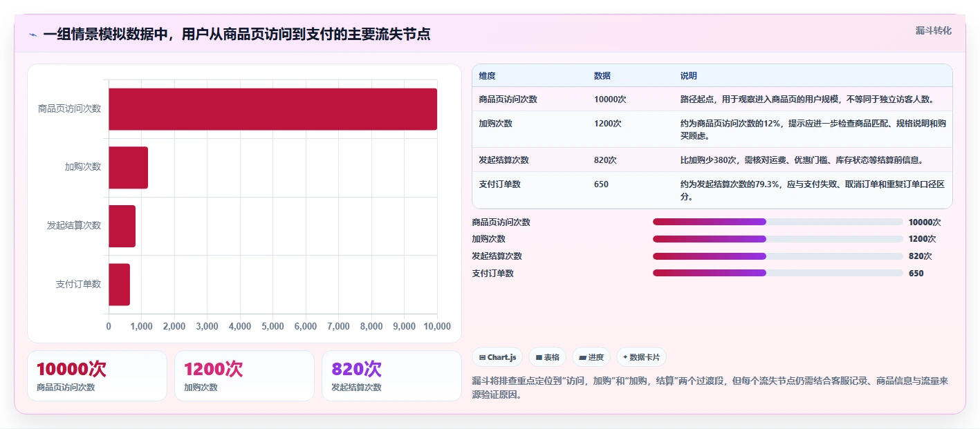Click the progress bar labeled 1200次
980x429 pixels.
click(778, 239)
